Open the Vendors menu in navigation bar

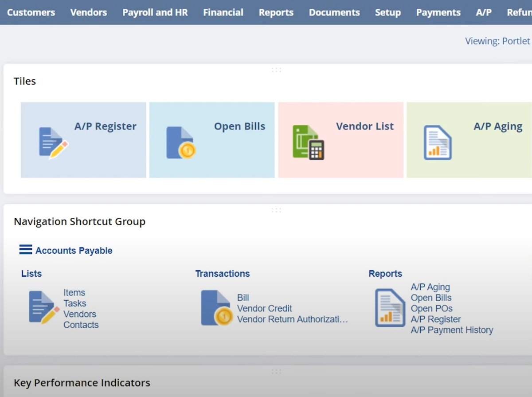coord(88,12)
